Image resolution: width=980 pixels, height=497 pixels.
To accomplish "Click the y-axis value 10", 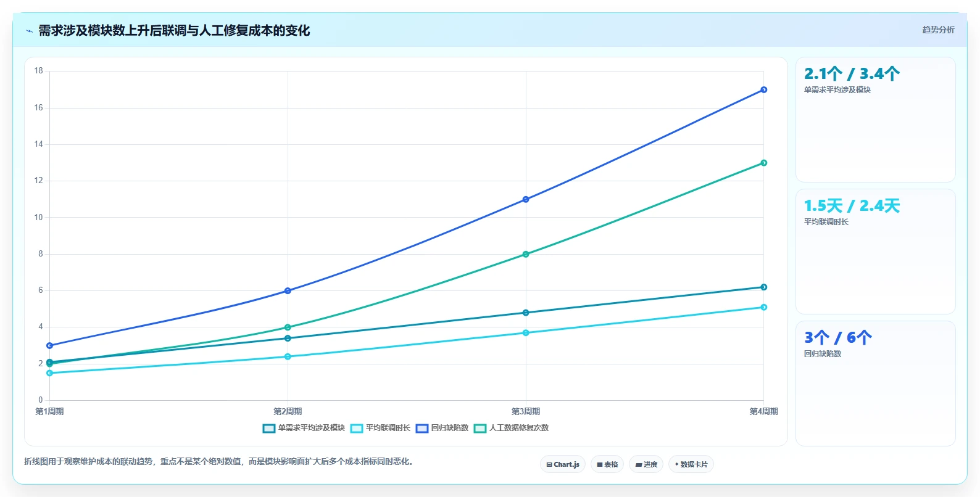I will tap(39, 217).
